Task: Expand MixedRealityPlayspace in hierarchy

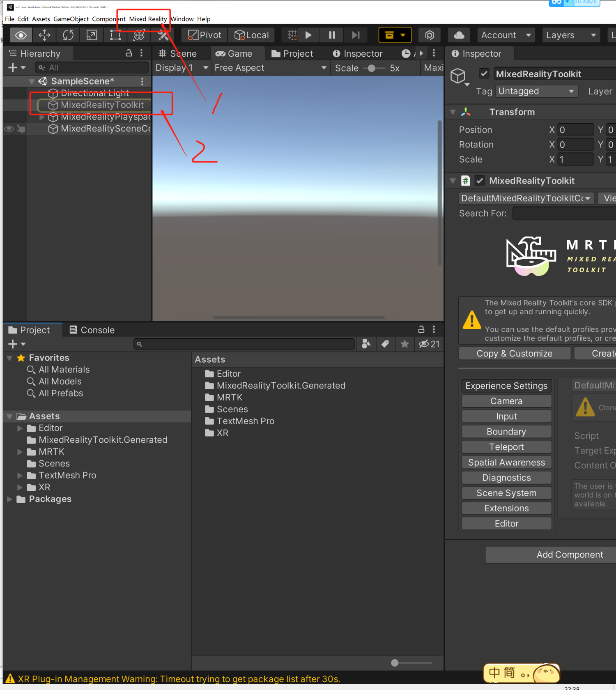Action: [x=42, y=117]
